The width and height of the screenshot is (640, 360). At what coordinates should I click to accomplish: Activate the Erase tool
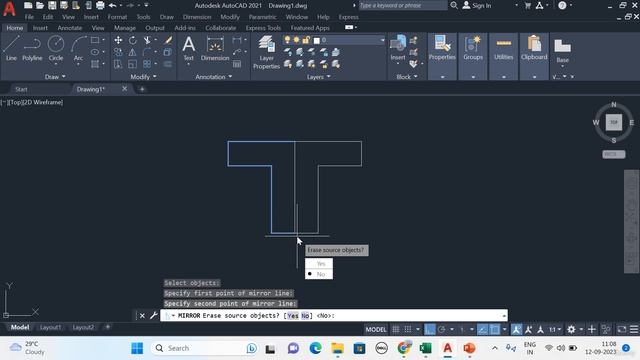click(168, 40)
